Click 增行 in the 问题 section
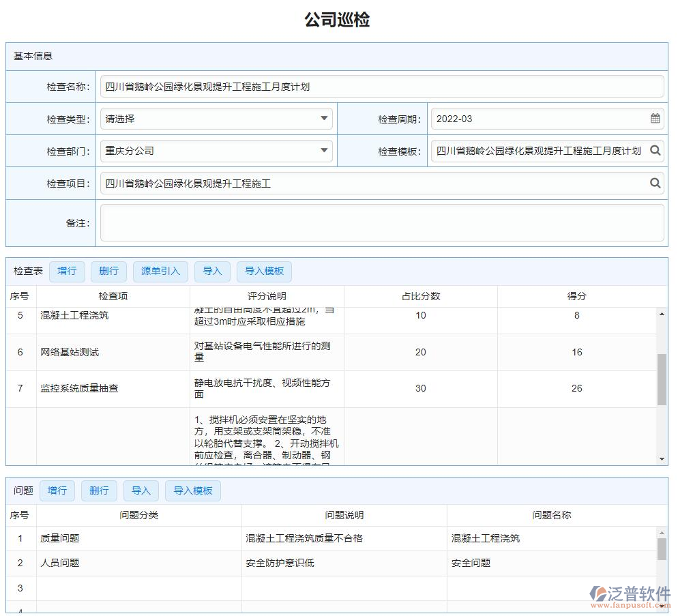 pyautogui.click(x=57, y=490)
